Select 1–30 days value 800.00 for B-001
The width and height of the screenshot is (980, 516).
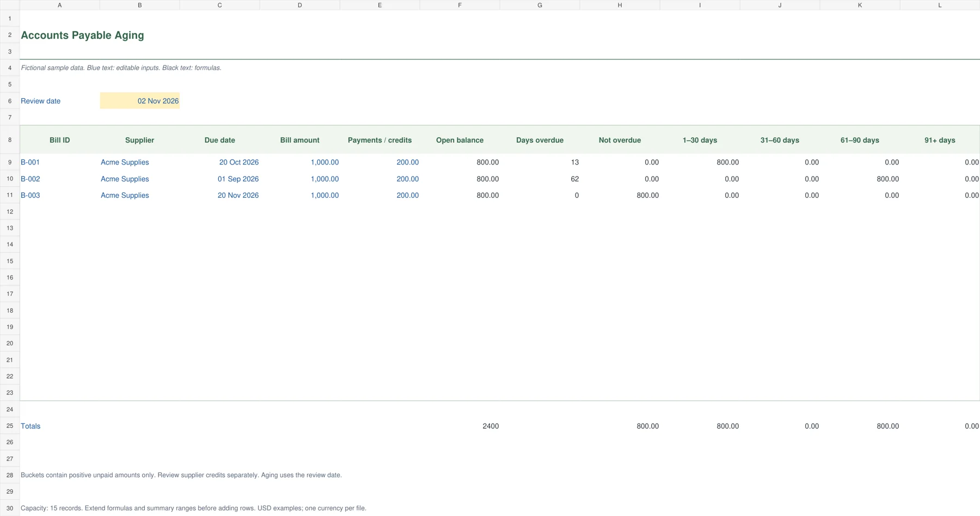700,162
